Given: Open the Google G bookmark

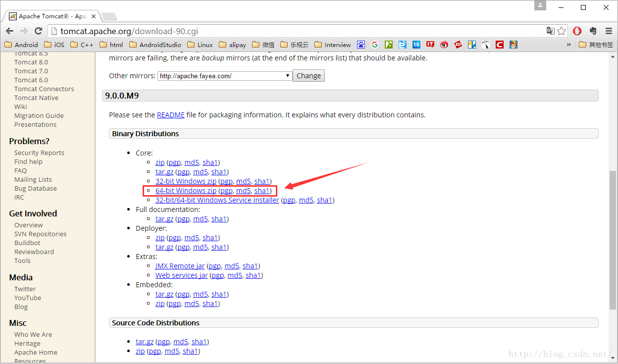Looking at the screenshot, I should point(375,45).
